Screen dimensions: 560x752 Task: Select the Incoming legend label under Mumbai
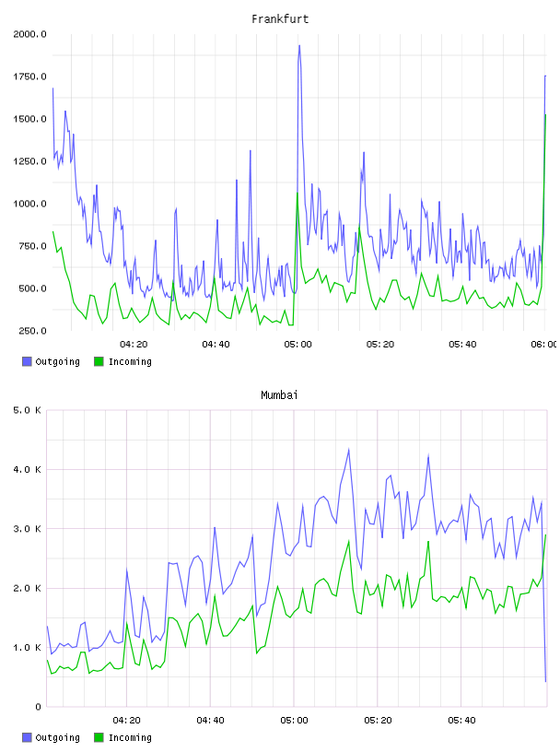point(130,738)
